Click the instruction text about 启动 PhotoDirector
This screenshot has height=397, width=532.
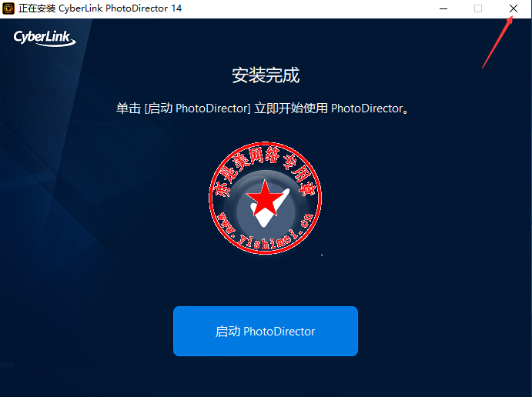pyautogui.click(x=263, y=108)
